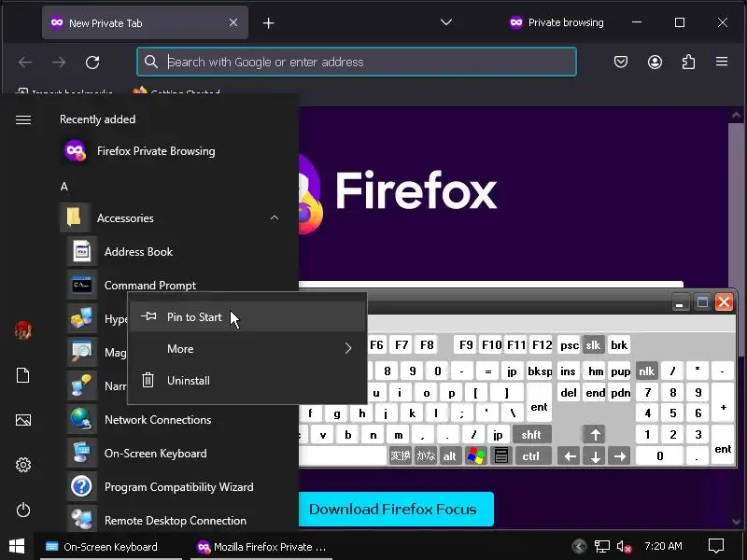The height and width of the screenshot is (560, 747).
Task: Choose Uninstall from context menu
Action: pos(247,381)
